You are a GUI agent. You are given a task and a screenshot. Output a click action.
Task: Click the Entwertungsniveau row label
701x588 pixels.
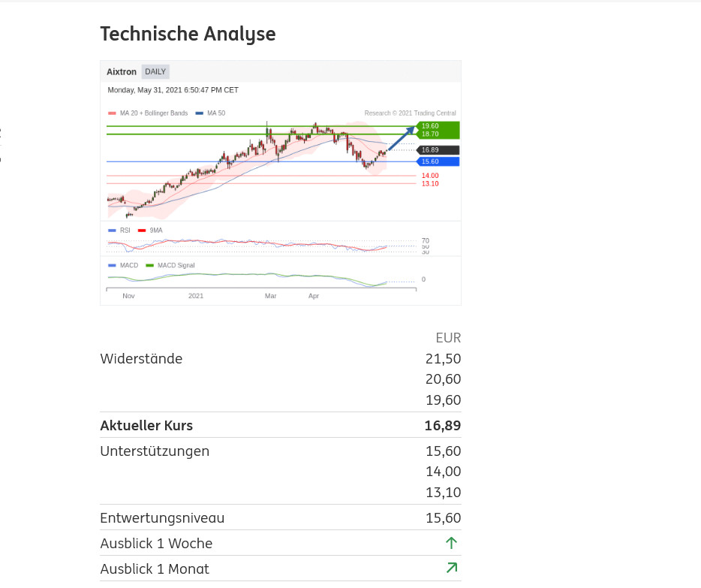162,517
